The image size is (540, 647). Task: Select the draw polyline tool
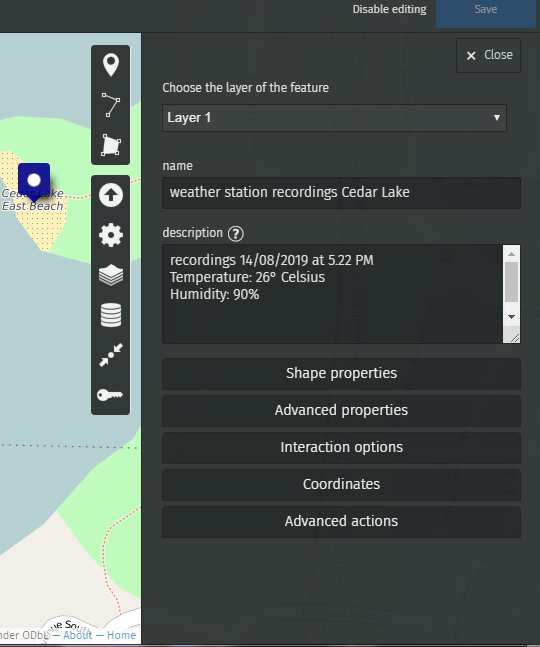point(111,105)
